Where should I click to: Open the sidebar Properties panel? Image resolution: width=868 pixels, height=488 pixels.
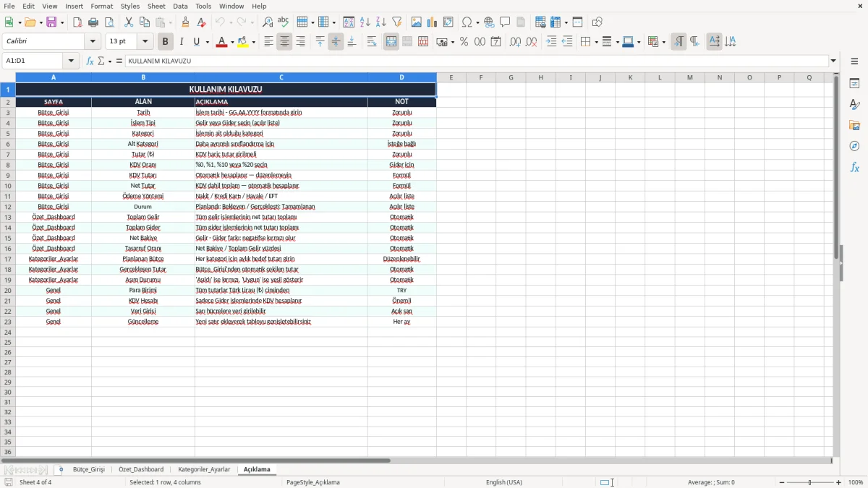(854, 84)
